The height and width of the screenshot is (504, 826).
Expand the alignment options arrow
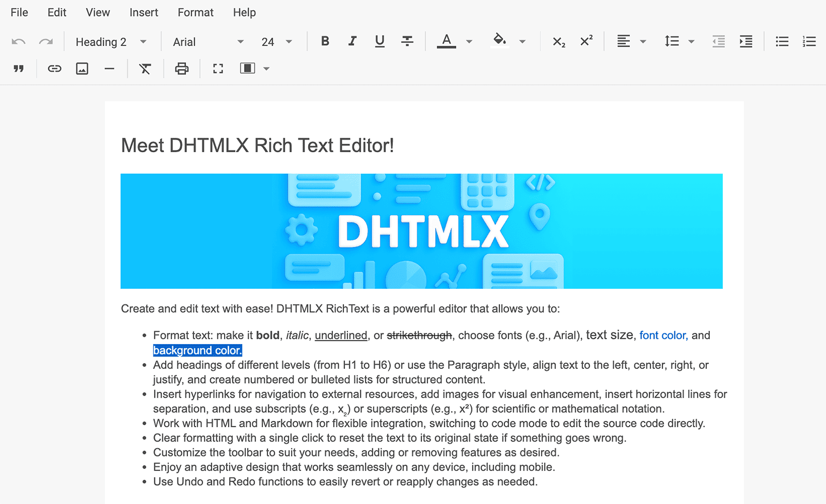pyautogui.click(x=643, y=42)
